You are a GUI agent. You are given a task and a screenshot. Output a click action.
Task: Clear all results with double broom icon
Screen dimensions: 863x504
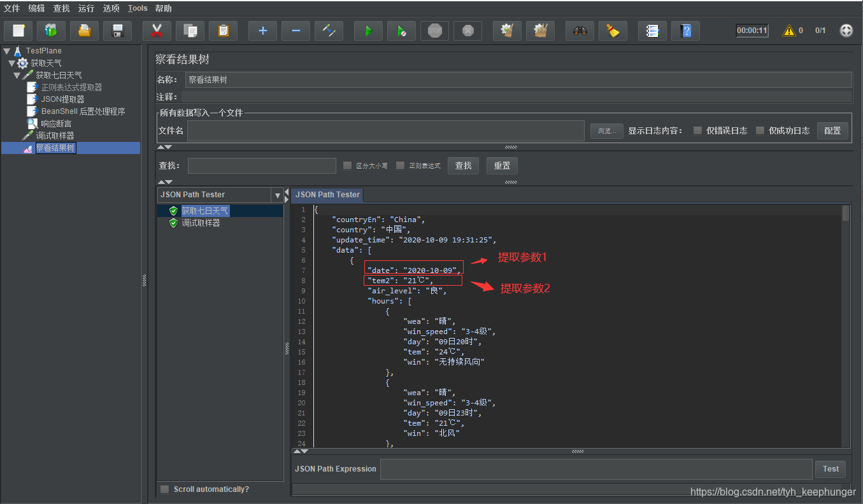click(540, 31)
